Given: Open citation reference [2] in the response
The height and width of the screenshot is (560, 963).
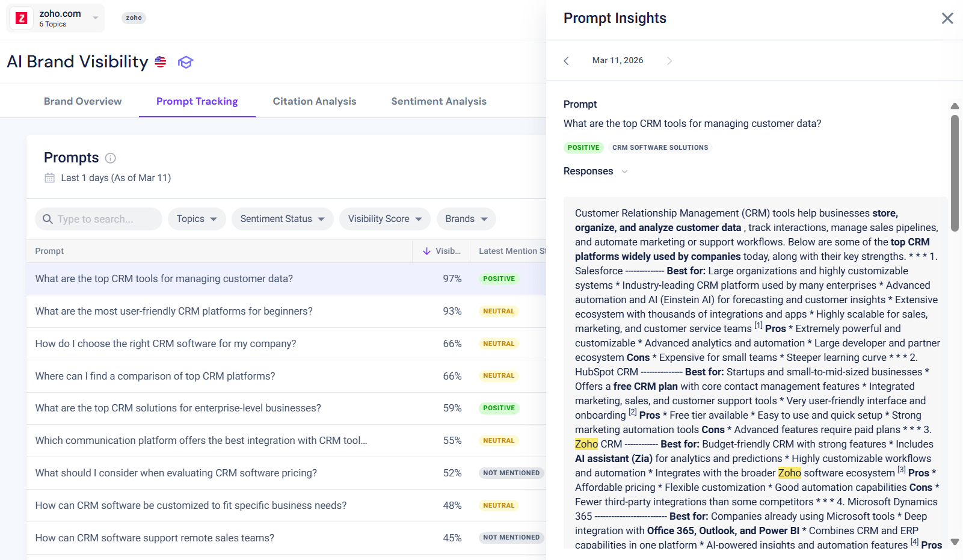Looking at the screenshot, I should pos(633,412).
